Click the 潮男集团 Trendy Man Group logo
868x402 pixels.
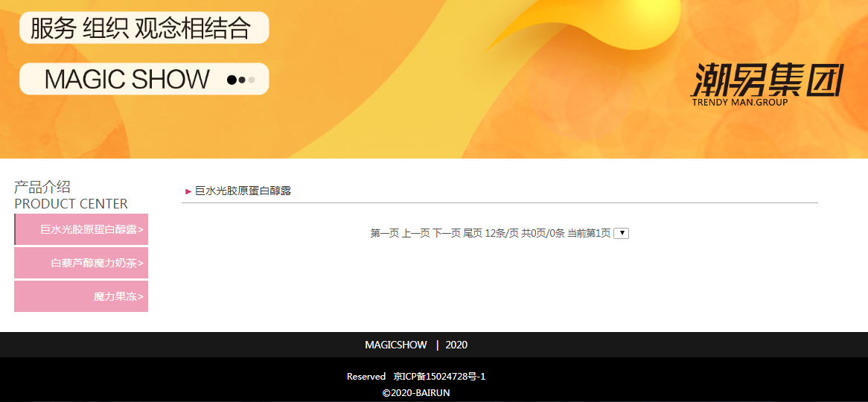coord(768,85)
